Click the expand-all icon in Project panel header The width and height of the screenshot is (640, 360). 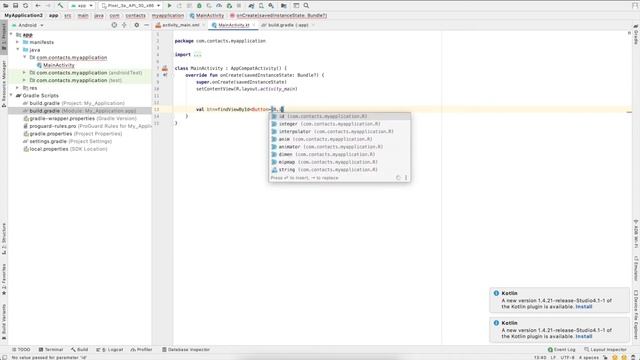pos(124,25)
